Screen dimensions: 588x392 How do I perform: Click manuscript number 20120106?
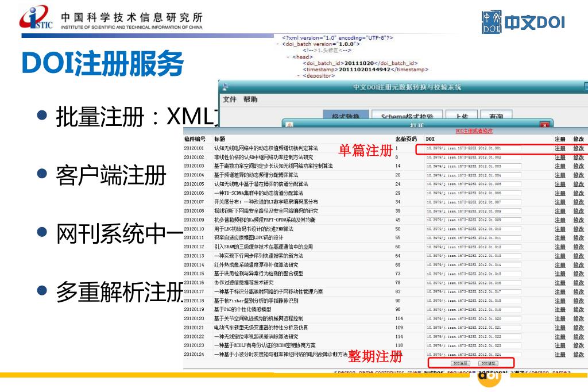(194, 193)
